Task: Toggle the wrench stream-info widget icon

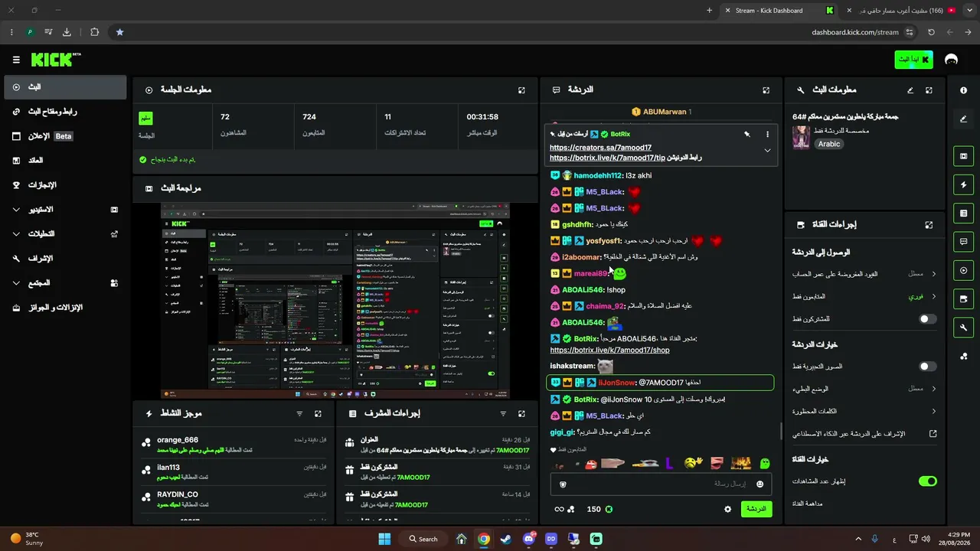Action: [963, 327]
